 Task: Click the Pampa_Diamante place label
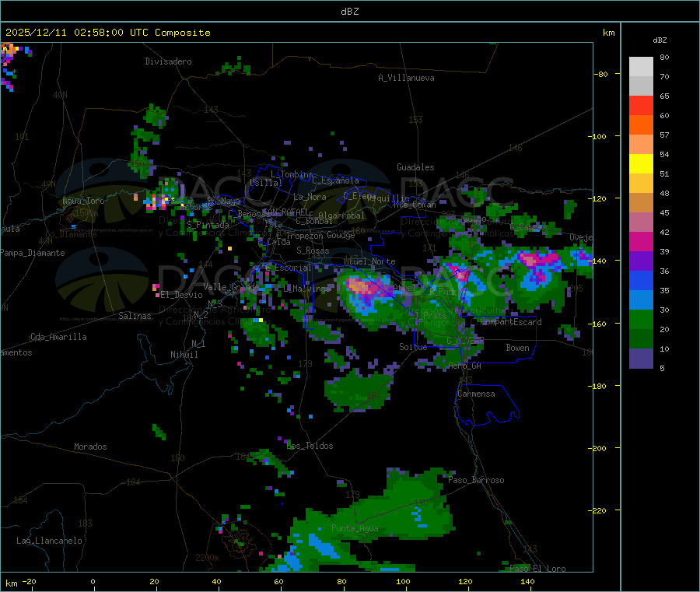pyautogui.click(x=33, y=253)
